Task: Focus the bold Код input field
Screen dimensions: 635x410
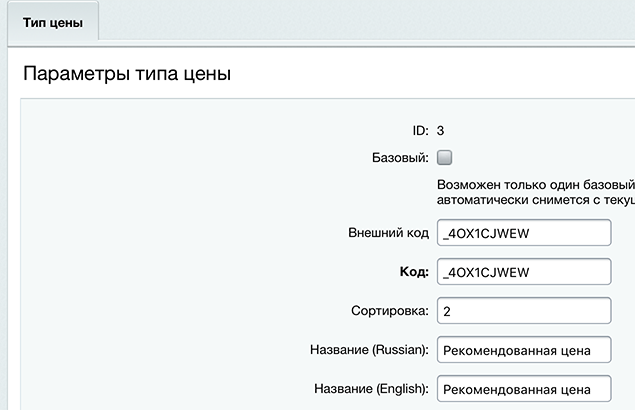Action: pos(524,272)
